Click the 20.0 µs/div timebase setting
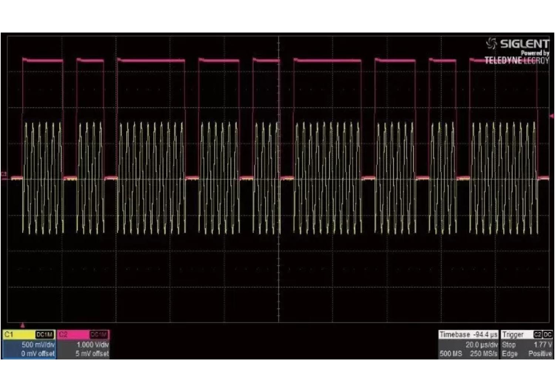Screen dimensions: 555x392 481,345
